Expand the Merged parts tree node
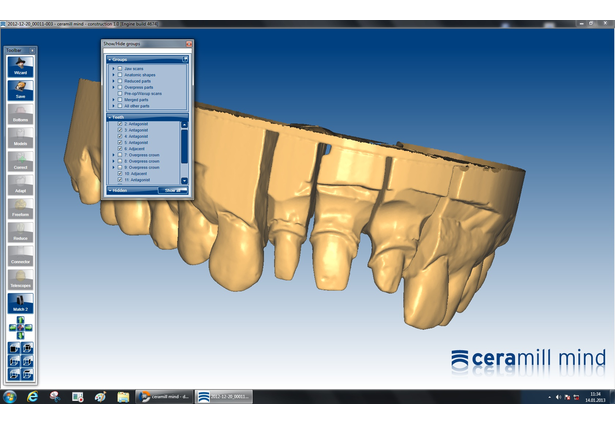Image resolution: width=615 pixels, height=424 pixels. [x=113, y=100]
